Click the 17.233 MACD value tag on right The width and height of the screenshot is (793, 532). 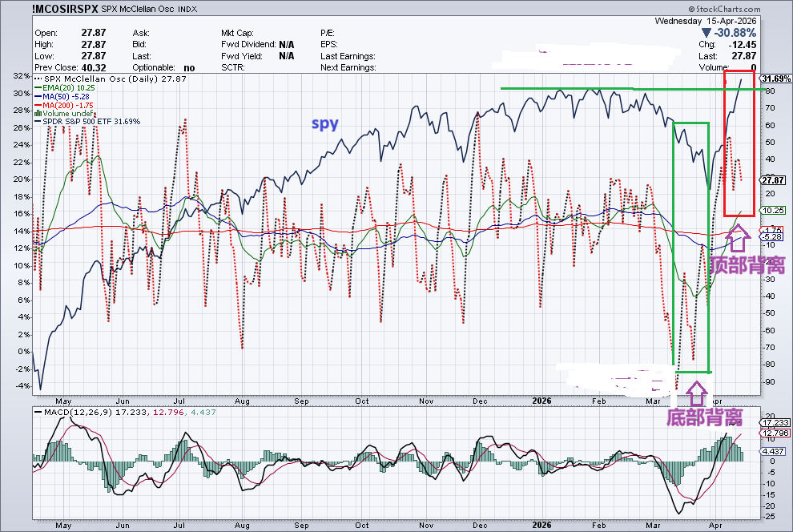pyautogui.click(x=776, y=422)
